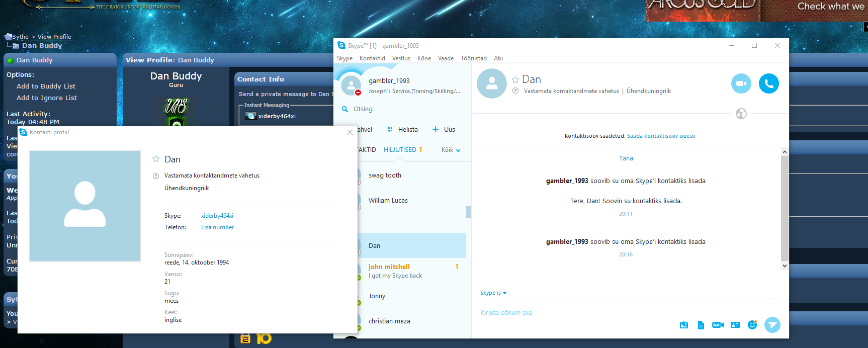Open the Vestlus menu
868x348 pixels.
(401, 58)
